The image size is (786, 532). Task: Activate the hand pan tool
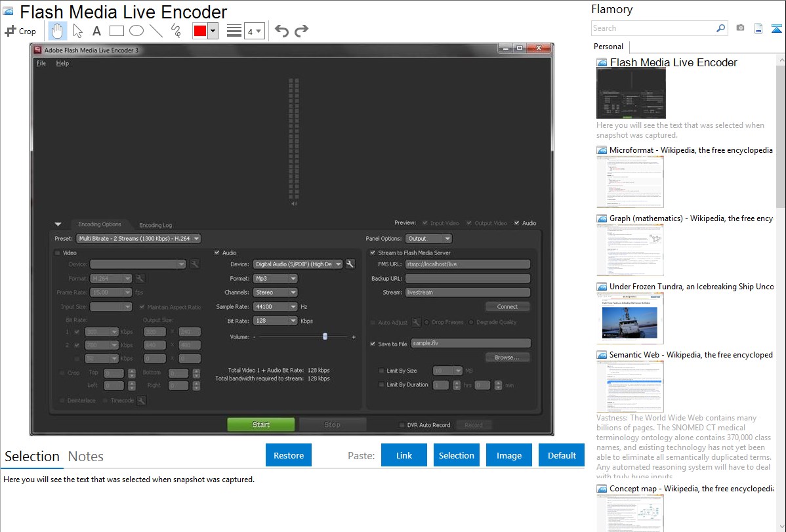click(x=57, y=31)
